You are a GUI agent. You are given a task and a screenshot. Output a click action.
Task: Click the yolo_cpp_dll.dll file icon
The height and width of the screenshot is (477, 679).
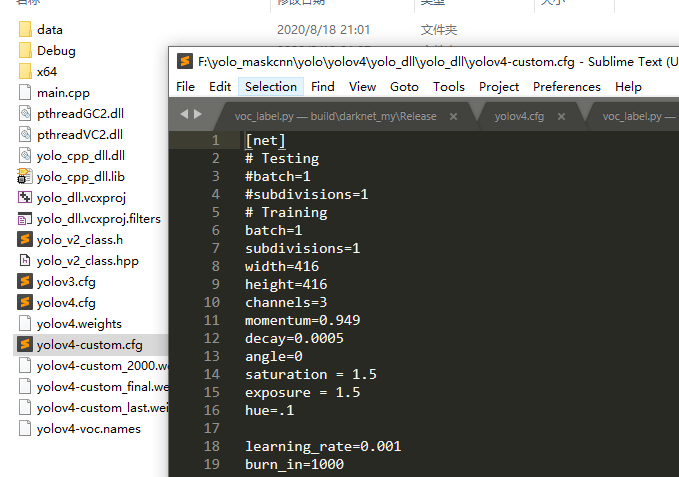click(x=25, y=155)
